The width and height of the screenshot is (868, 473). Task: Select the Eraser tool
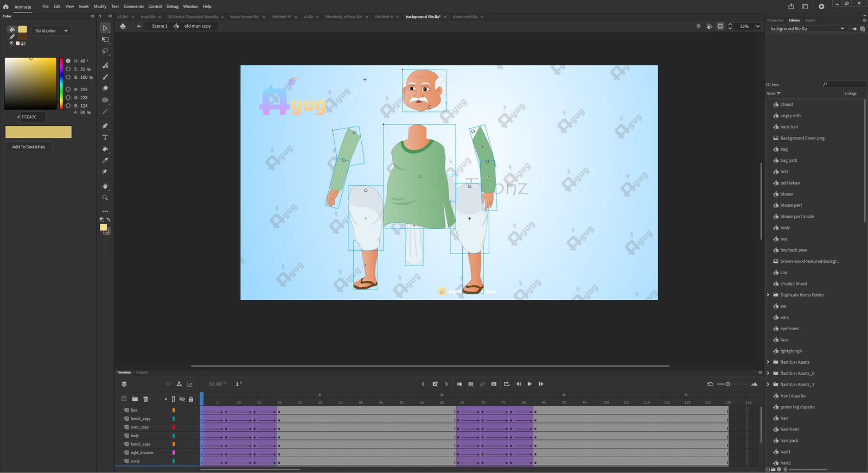[x=105, y=88]
